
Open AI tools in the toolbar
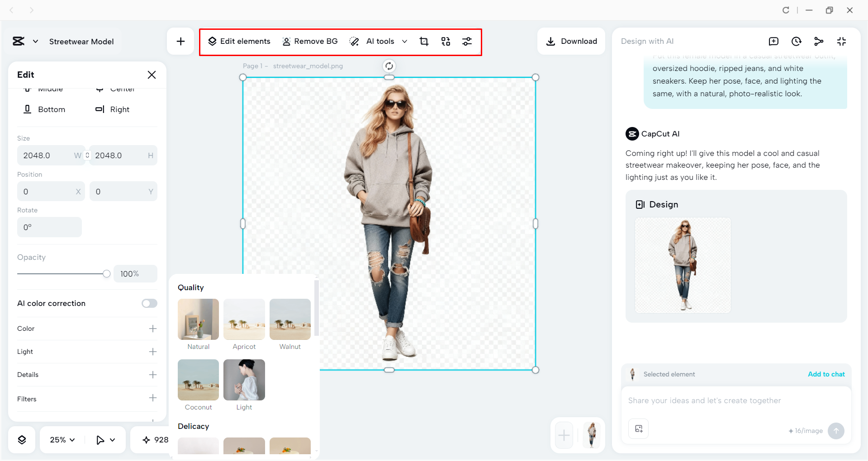[372, 42]
